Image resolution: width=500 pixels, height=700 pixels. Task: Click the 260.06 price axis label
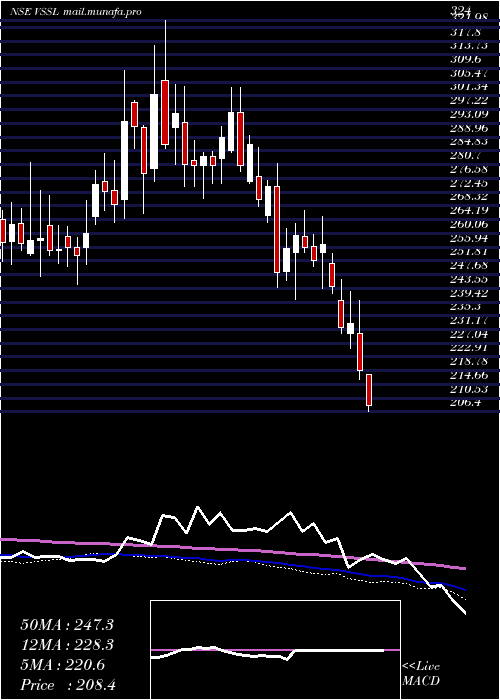click(469, 224)
